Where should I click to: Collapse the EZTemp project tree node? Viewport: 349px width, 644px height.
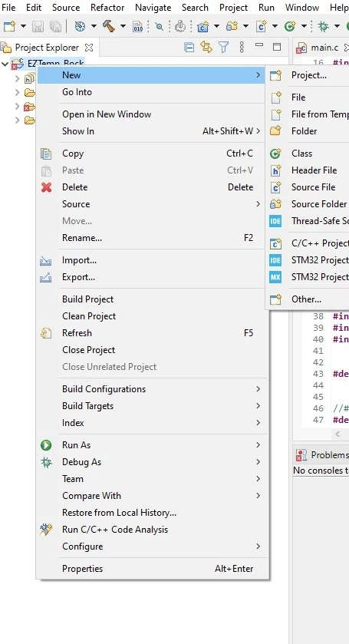(5, 64)
